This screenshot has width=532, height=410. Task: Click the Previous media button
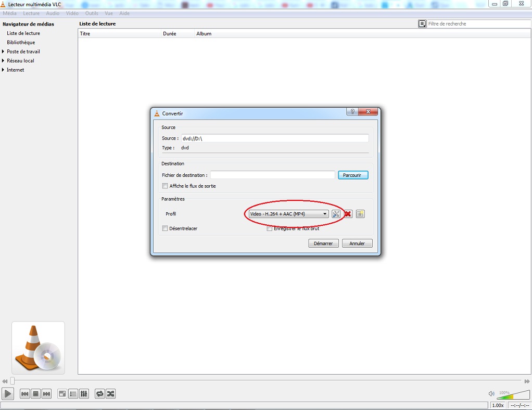[25, 394]
